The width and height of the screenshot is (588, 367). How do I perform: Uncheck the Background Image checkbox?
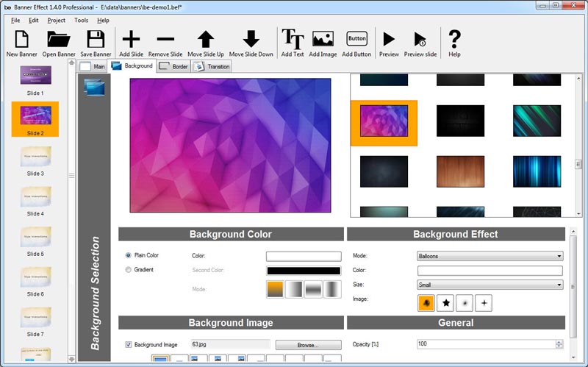click(x=129, y=344)
